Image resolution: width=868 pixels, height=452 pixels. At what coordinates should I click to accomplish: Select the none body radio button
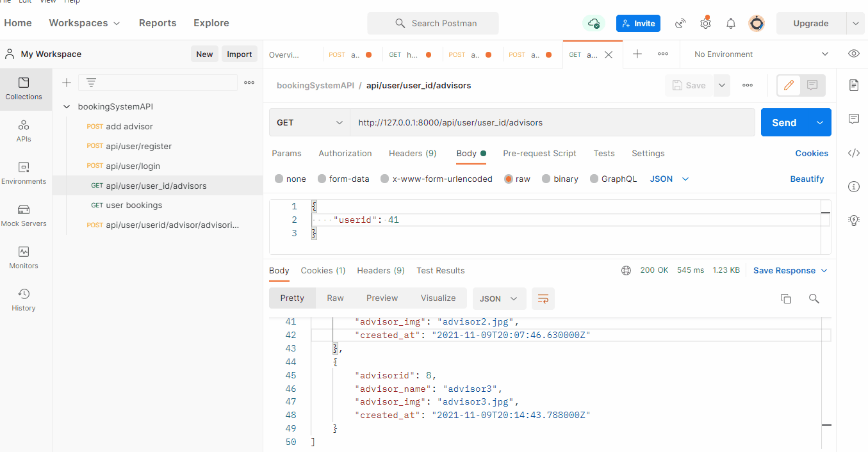[x=279, y=179]
